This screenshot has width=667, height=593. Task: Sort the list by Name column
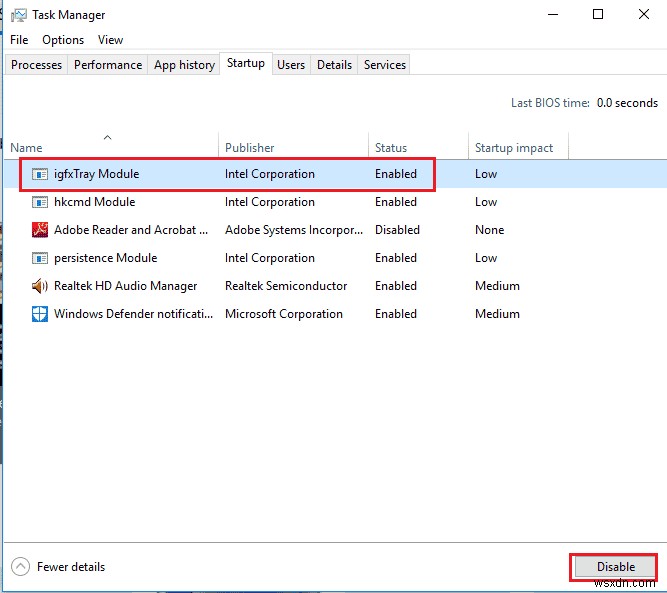(27, 148)
